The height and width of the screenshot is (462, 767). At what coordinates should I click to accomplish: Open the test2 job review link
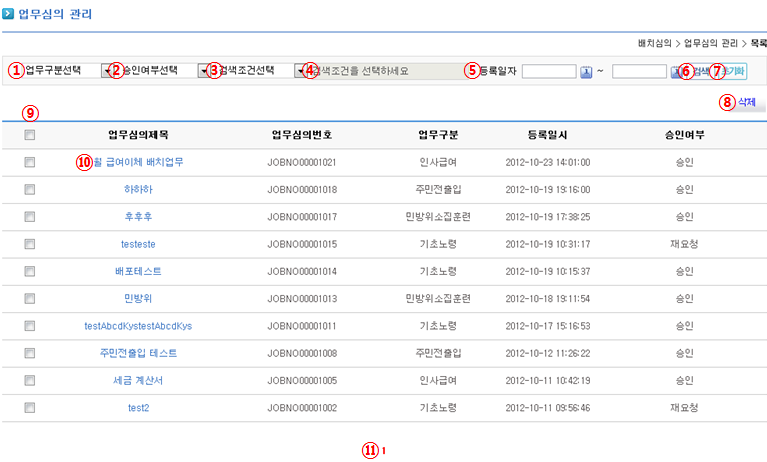point(138,408)
